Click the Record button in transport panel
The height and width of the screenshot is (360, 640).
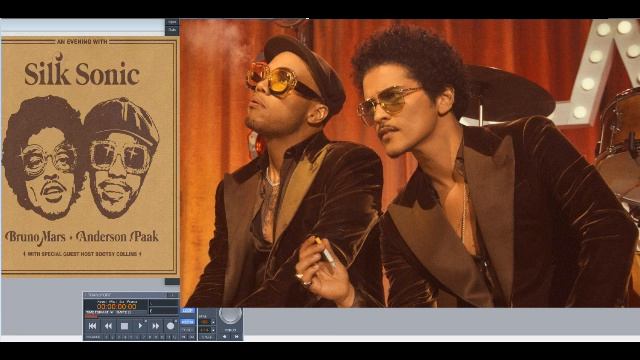170,326
